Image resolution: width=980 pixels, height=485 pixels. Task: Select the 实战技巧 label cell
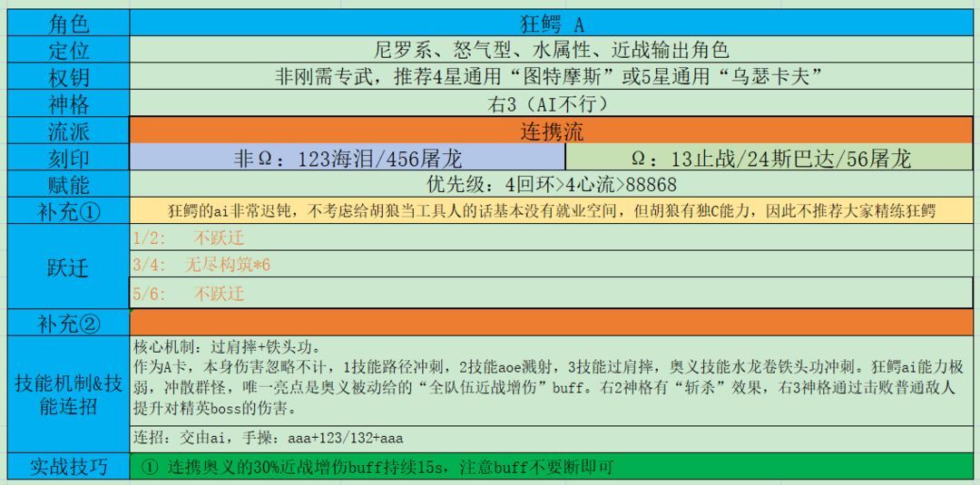[x=68, y=466]
